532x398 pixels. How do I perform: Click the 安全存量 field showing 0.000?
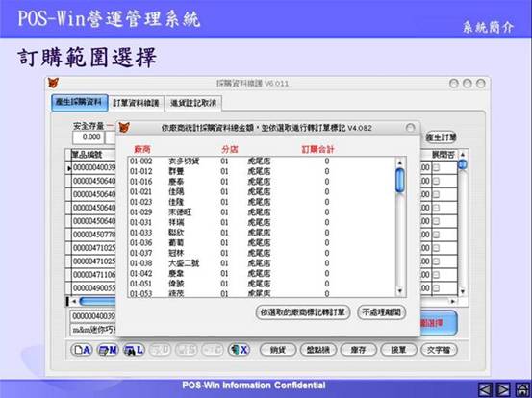tap(89, 137)
